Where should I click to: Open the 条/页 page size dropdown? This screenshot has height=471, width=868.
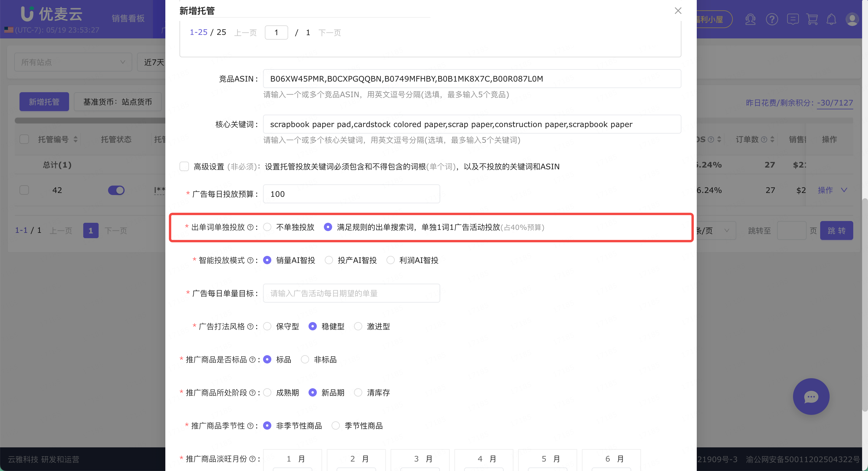coord(716,230)
